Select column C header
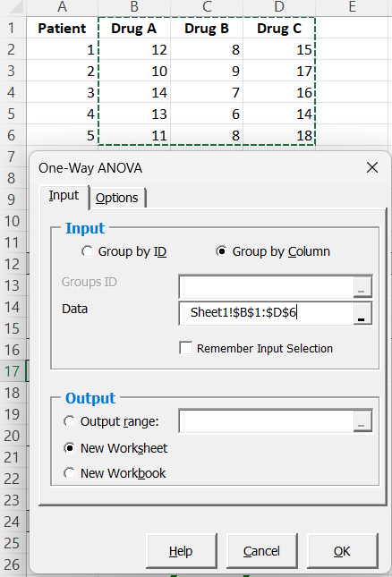392x577 pixels. click(x=207, y=7)
